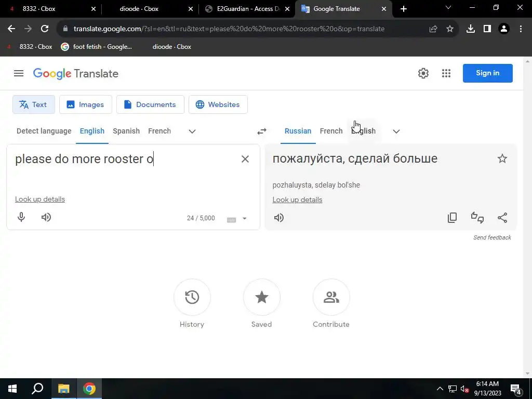Copy the Russian translation
Screen dimensions: 532x399
(x=453, y=218)
